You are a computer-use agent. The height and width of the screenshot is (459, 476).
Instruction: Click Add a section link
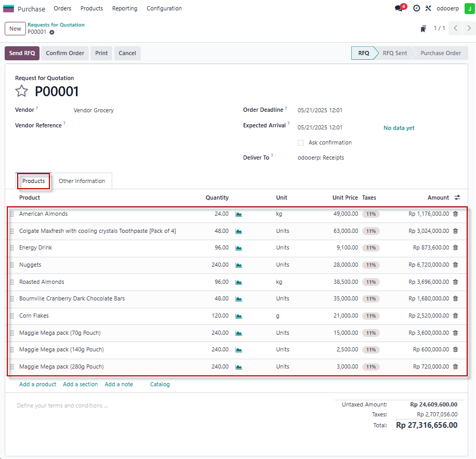point(81,384)
